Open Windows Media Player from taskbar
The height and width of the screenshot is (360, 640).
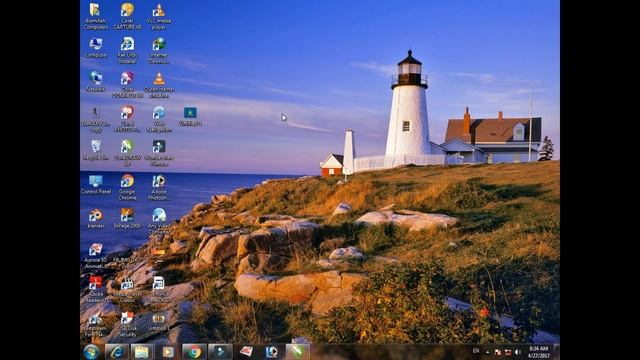(168, 352)
